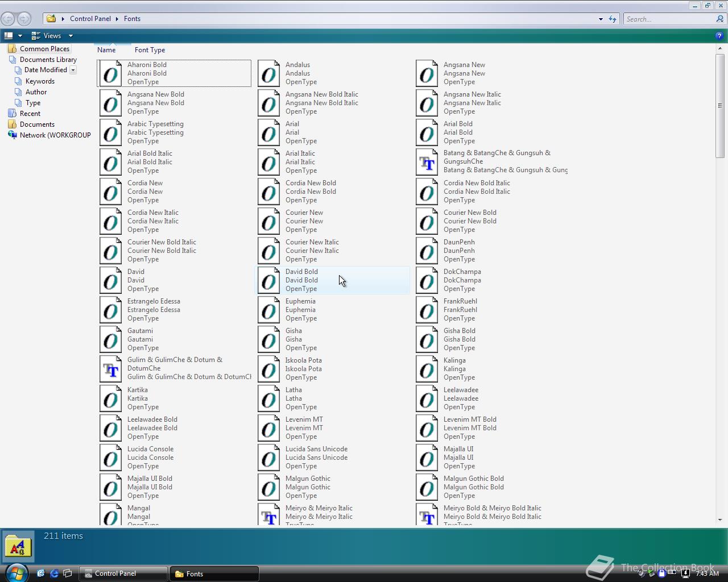This screenshot has width=728, height=582.
Task: Expand the Date Modified dropdown arrow
Action: pos(73,70)
